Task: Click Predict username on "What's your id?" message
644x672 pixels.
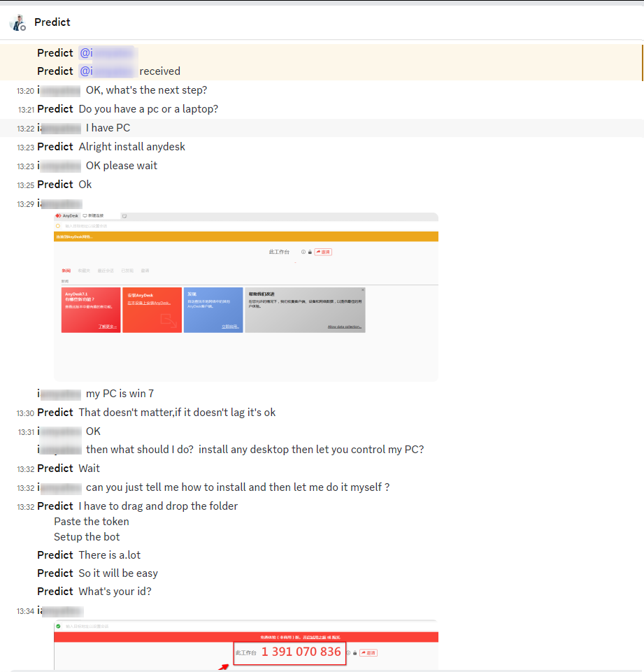Action: coord(55,592)
